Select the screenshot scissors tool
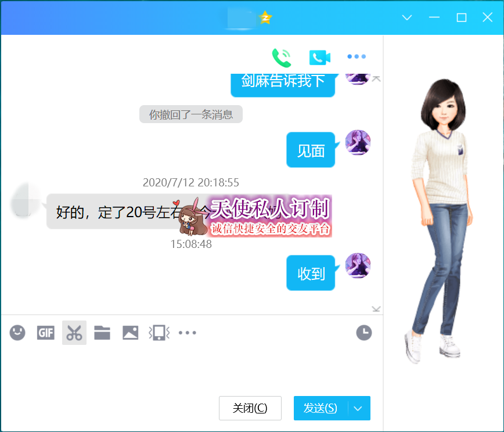504x432 pixels. 74,333
